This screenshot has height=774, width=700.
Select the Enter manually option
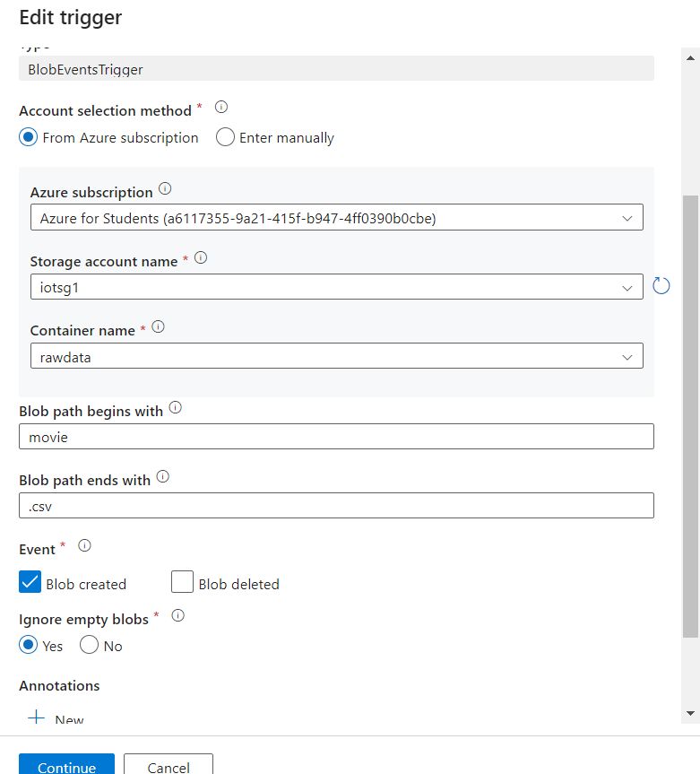[x=224, y=137]
